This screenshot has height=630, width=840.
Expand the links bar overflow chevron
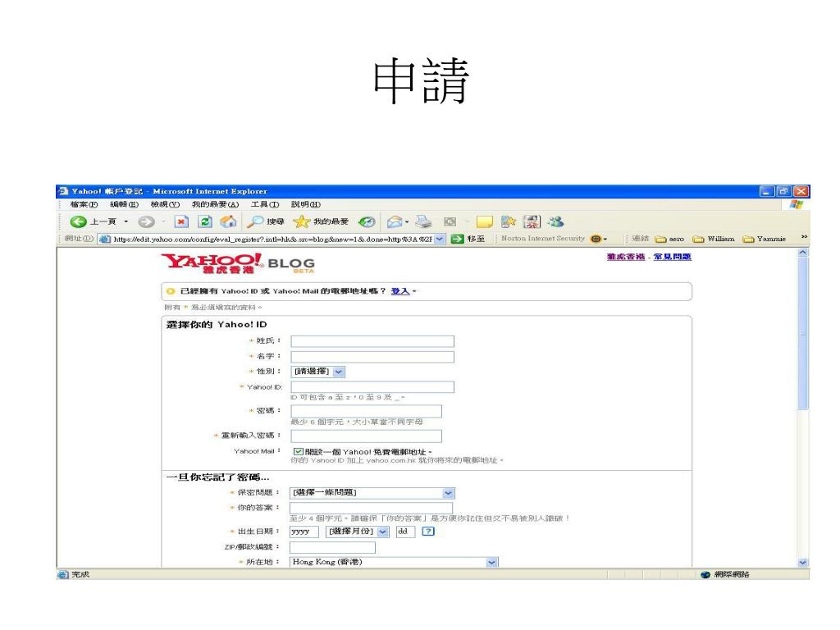click(804, 237)
